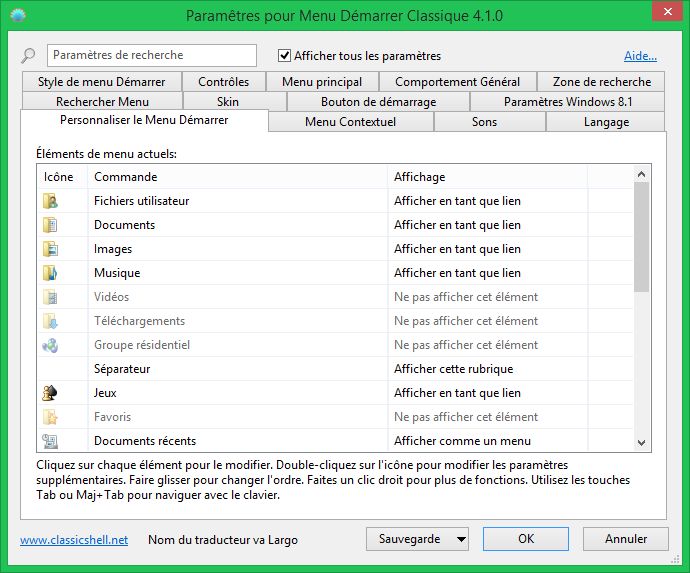Click the Fichiers utilisateur folder icon
Screen dimensions: 690x573
tap(51, 201)
